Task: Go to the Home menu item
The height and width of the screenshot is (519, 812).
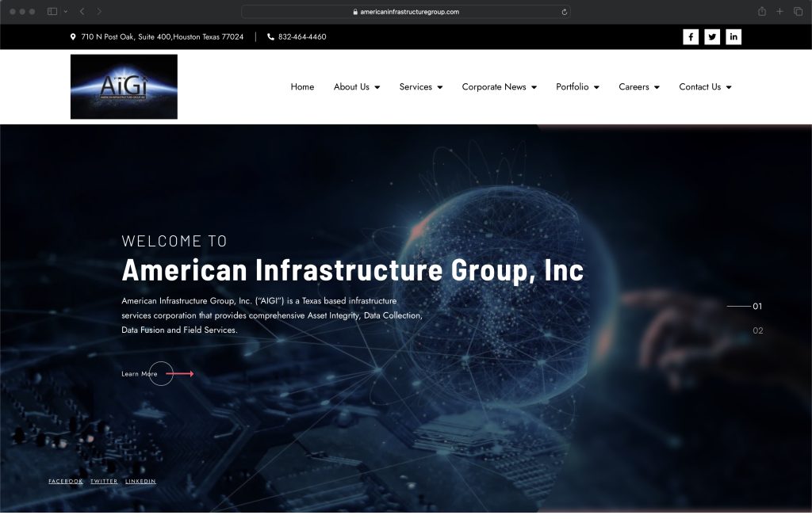Action: point(302,87)
